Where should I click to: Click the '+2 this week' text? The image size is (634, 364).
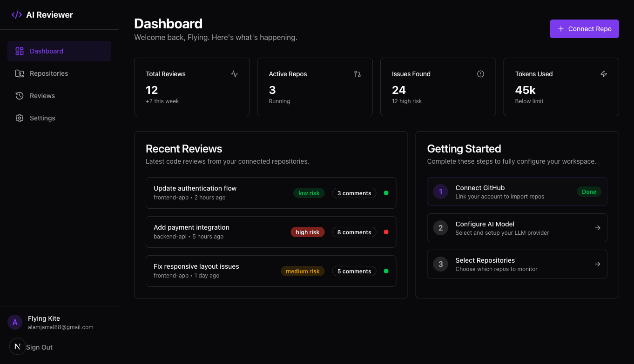click(x=162, y=101)
